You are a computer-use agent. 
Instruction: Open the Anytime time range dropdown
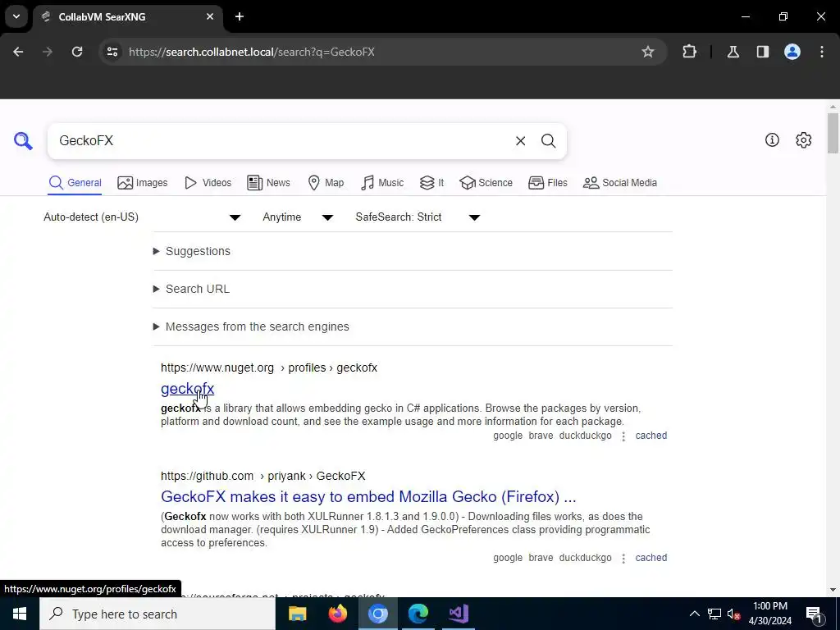pos(298,217)
